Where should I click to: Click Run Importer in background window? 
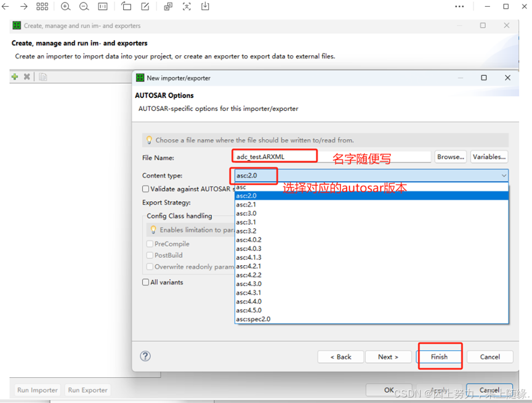tap(38, 390)
